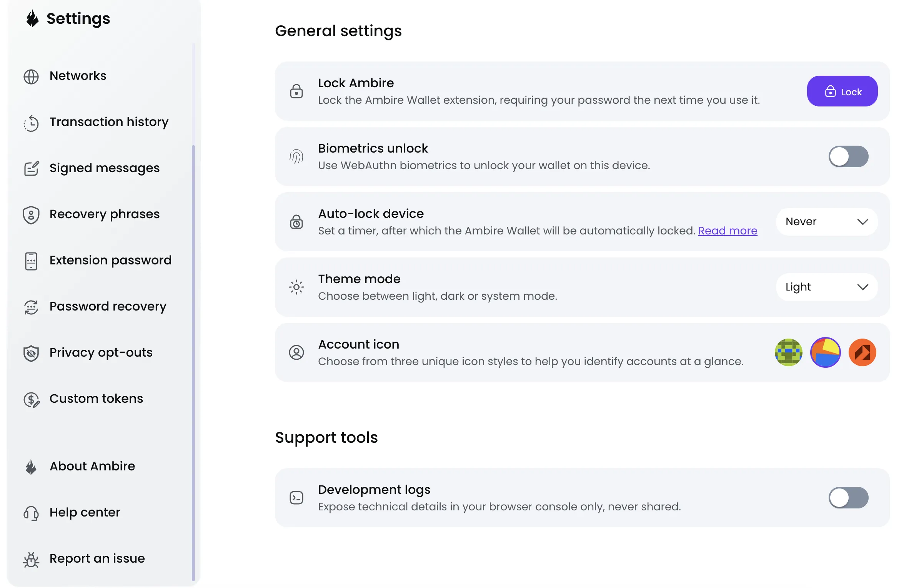This screenshot has height=588, width=919.
Task: Click the padlock icon in Lock Ambire row
Action: (x=296, y=91)
